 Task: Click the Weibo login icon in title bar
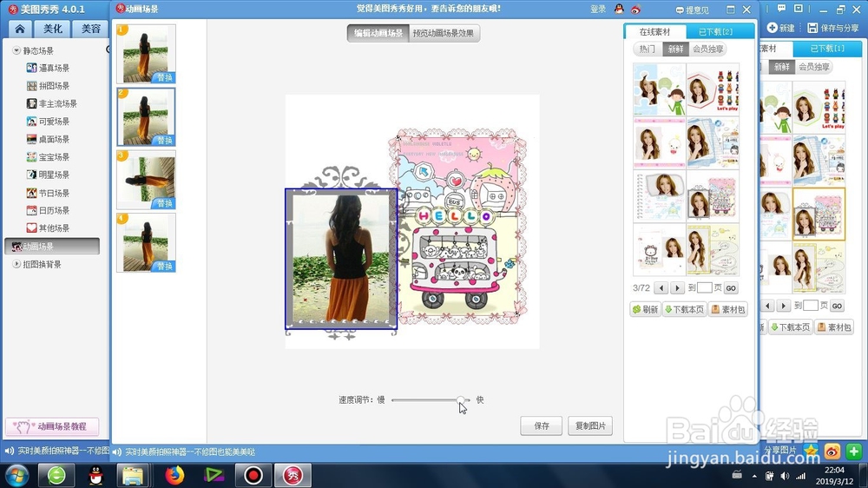(635, 10)
